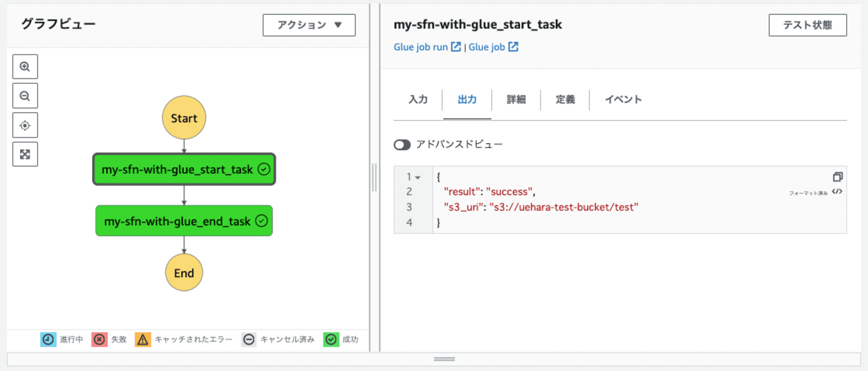
Task: Click the 進行中 legend icon
Action: (48, 339)
